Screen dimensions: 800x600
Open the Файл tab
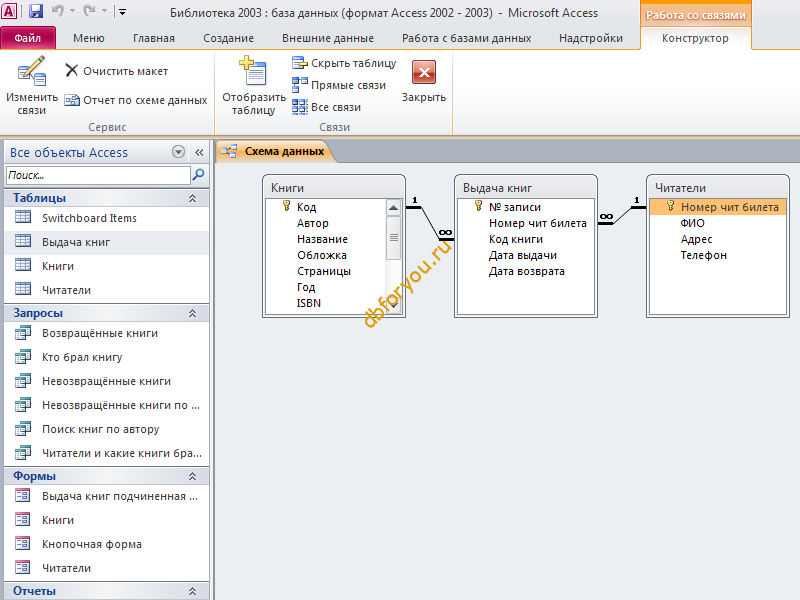(x=28, y=38)
